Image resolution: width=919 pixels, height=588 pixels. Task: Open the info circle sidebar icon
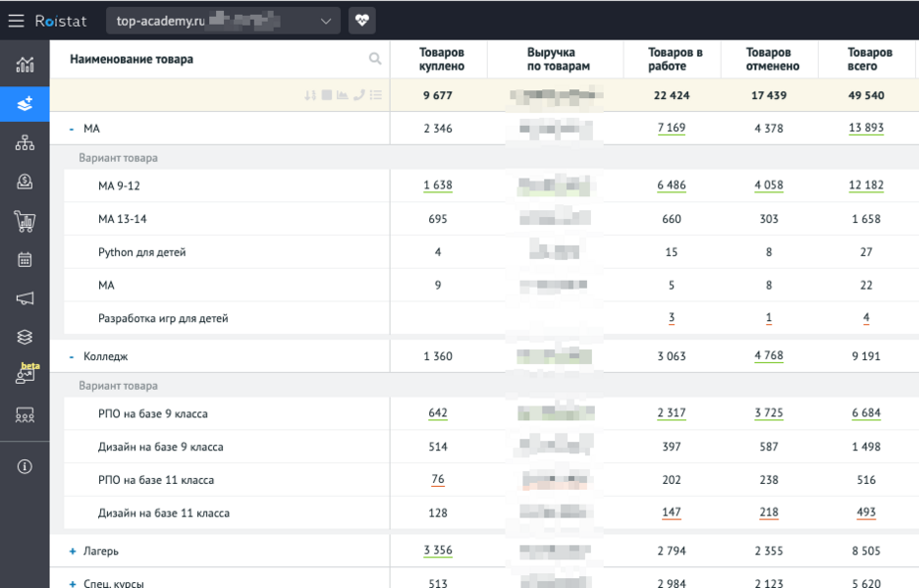coord(25,466)
